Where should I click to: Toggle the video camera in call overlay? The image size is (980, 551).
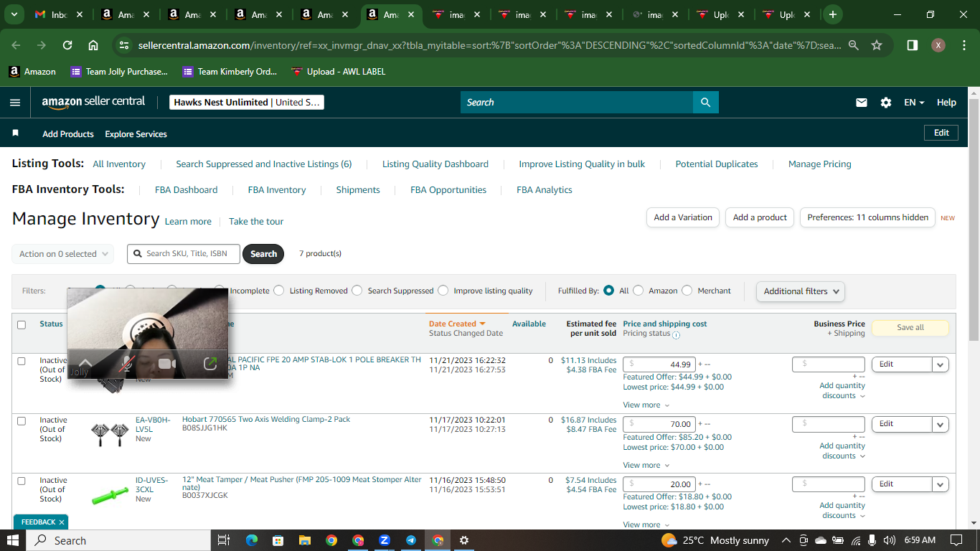(x=167, y=364)
